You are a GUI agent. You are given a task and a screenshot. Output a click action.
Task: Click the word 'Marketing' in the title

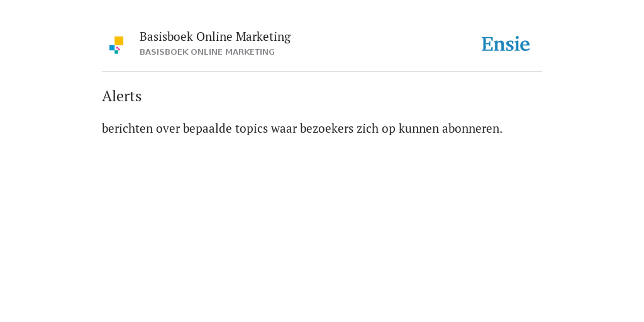(x=264, y=37)
